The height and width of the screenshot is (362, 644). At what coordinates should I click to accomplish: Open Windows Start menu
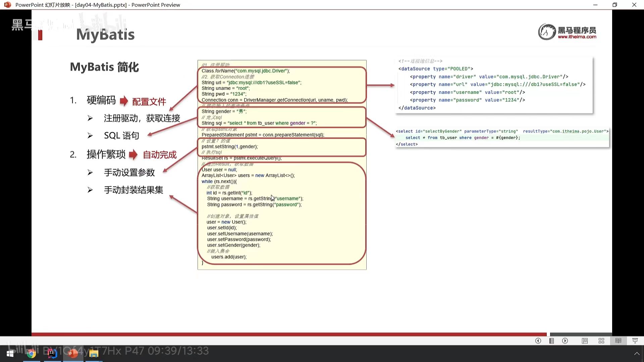pyautogui.click(x=10, y=354)
